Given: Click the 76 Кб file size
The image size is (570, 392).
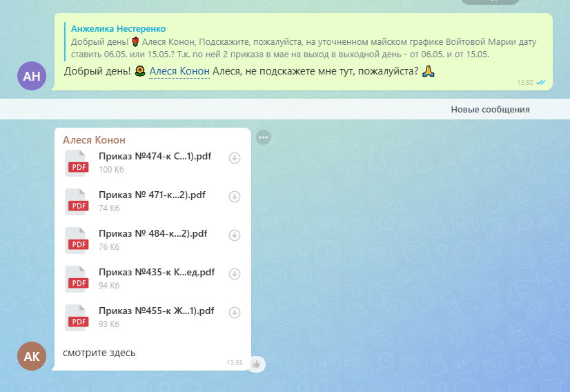Looking at the screenshot, I should click(x=109, y=246).
